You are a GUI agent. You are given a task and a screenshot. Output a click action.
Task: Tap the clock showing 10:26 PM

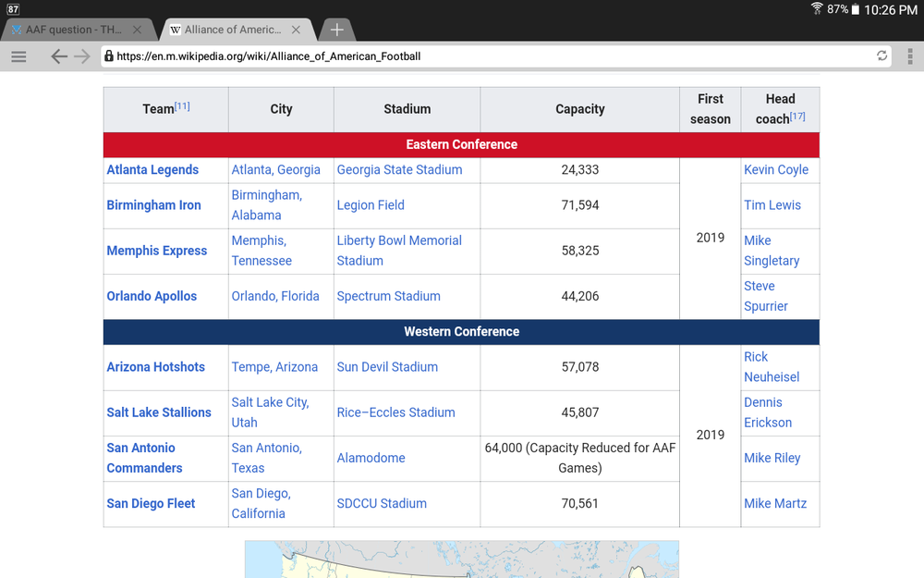(891, 9)
